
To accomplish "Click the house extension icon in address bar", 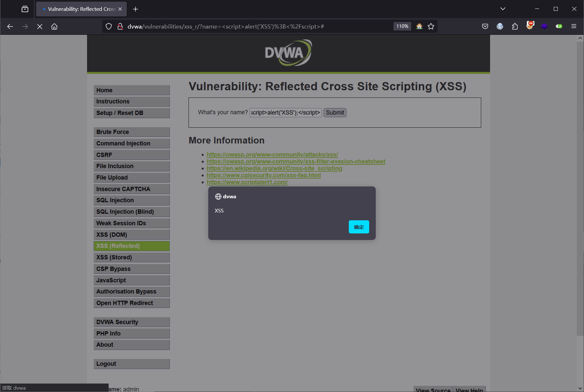I will click(x=419, y=26).
